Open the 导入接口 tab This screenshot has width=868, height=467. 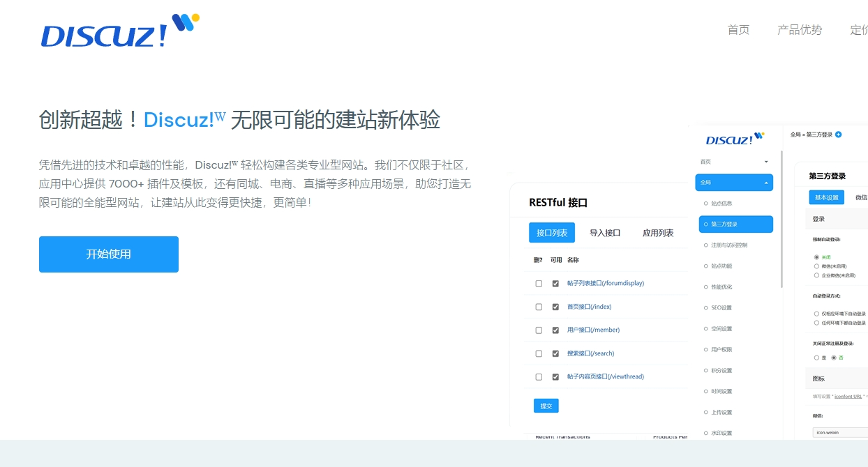[605, 233]
